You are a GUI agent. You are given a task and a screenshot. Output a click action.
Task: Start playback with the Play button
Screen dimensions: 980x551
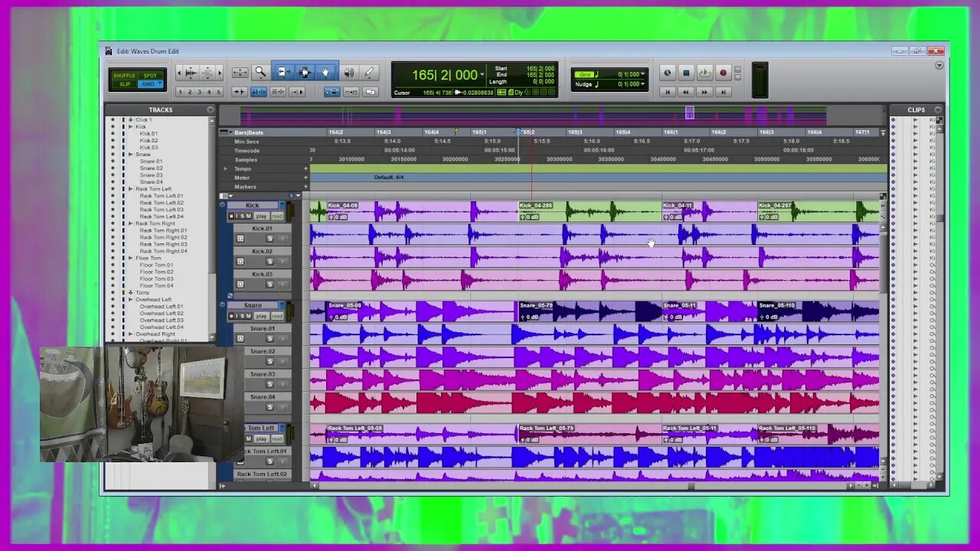704,73
